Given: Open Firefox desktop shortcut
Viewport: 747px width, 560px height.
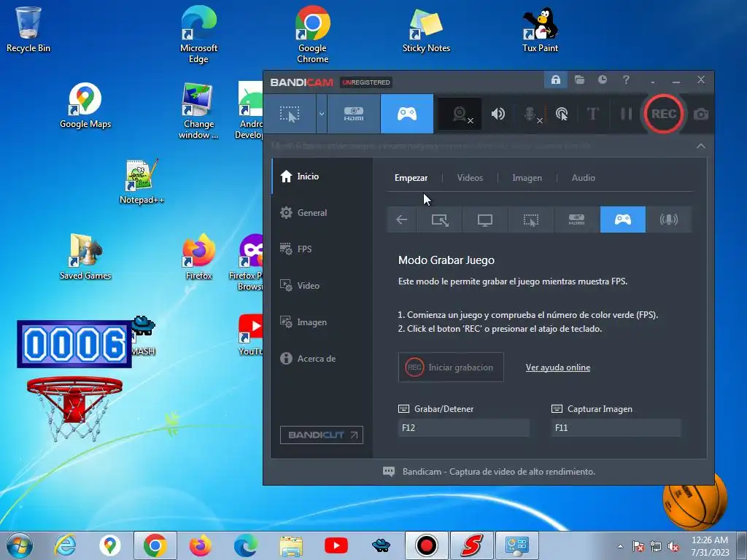Looking at the screenshot, I should 198,257.
